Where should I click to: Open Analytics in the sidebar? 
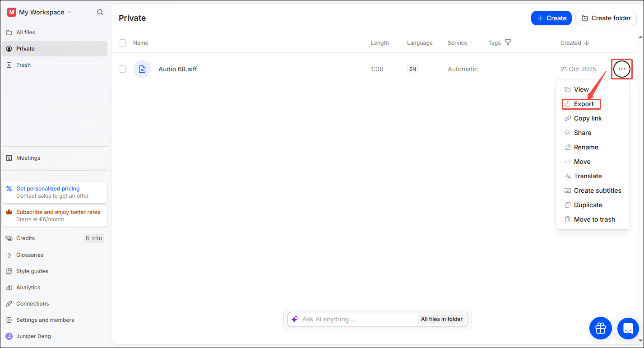(55, 288)
